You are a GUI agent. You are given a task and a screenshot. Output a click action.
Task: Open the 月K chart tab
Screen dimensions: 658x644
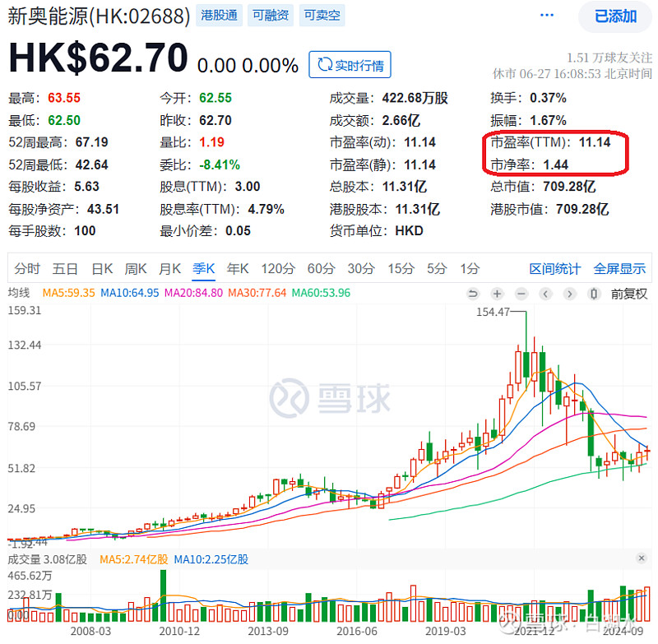[x=169, y=268]
